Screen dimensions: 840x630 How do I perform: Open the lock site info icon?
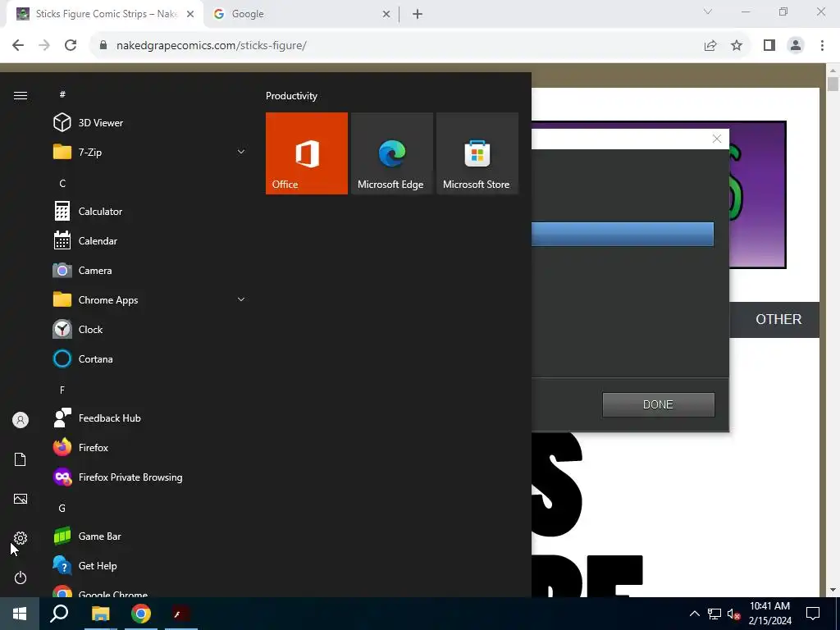(x=103, y=45)
